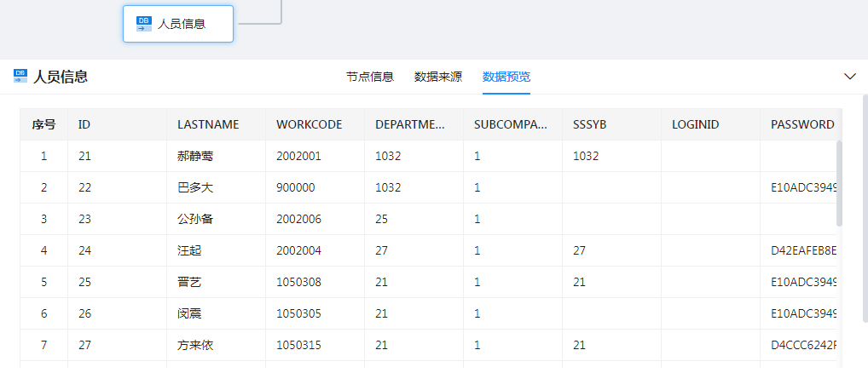Viewport: 868px width, 373px height.
Task: Click the PASSWORD column header
Action: click(801, 124)
